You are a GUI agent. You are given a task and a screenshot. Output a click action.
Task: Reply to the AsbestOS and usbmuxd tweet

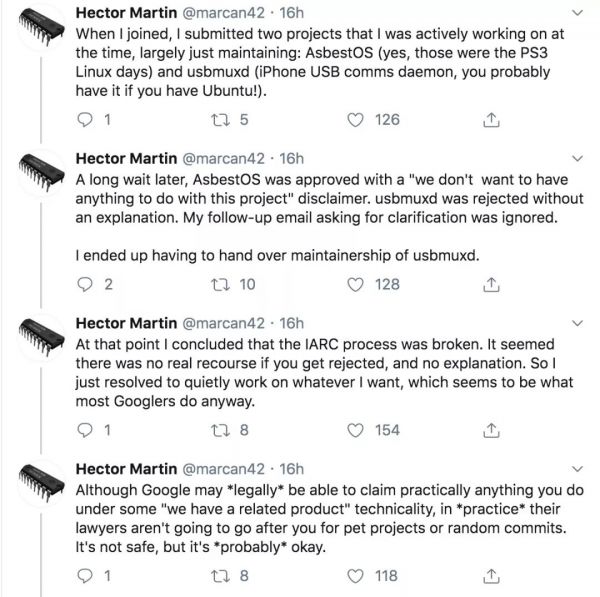(85, 120)
